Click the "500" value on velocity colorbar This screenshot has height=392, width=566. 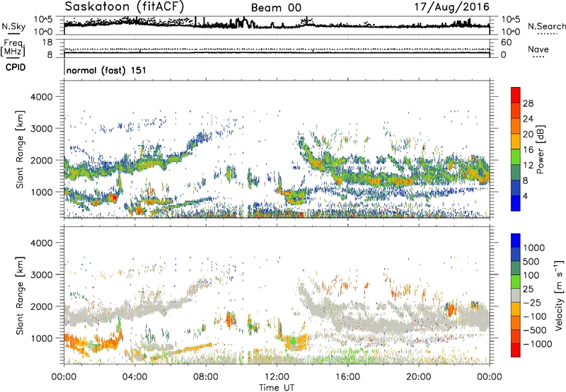tap(531, 261)
